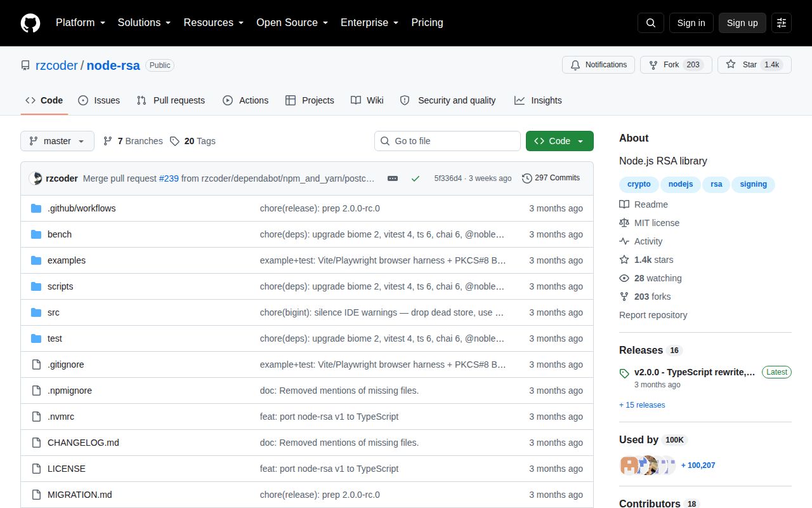This screenshot has height=508, width=812.
Task: Click the Used by avatars thumbnail group
Action: click(x=648, y=465)
